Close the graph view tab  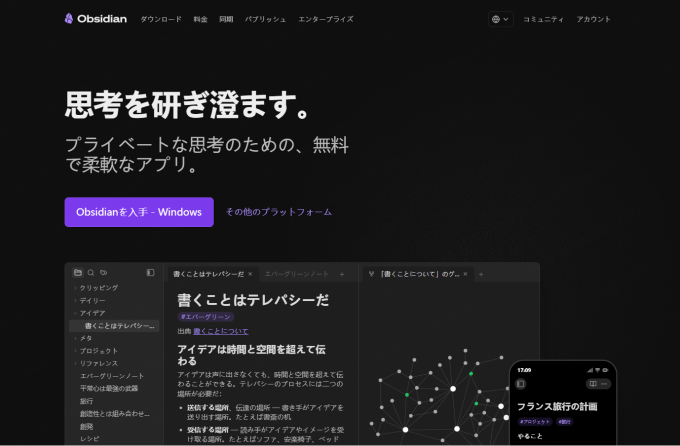click(465, 274)
